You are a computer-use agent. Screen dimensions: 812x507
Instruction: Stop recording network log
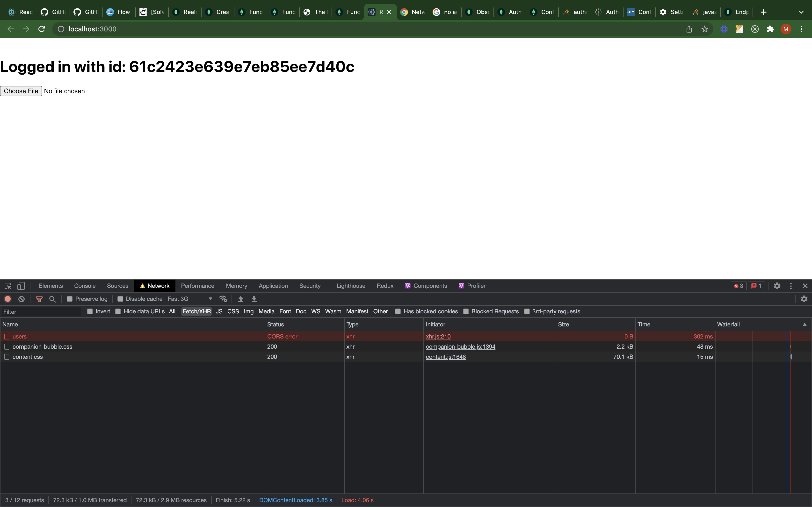pos(8,299)
